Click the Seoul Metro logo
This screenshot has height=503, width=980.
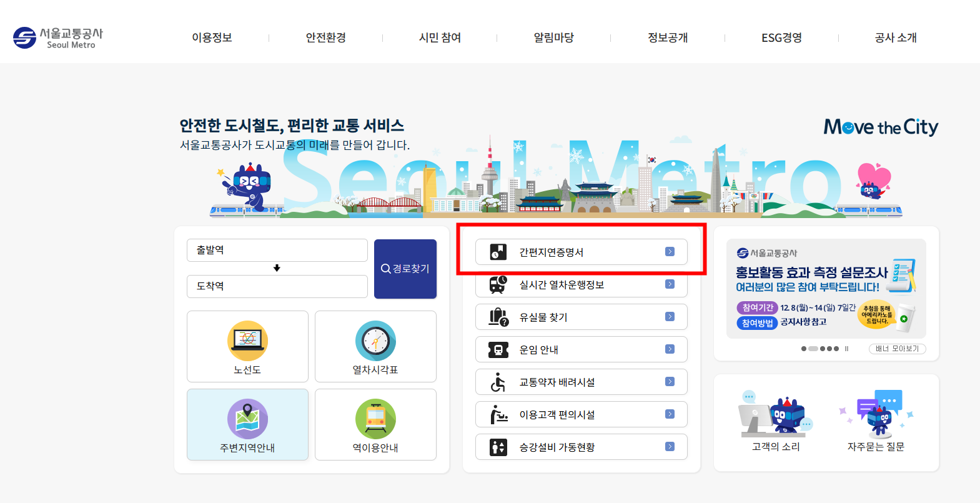click(x=57, y=37)
